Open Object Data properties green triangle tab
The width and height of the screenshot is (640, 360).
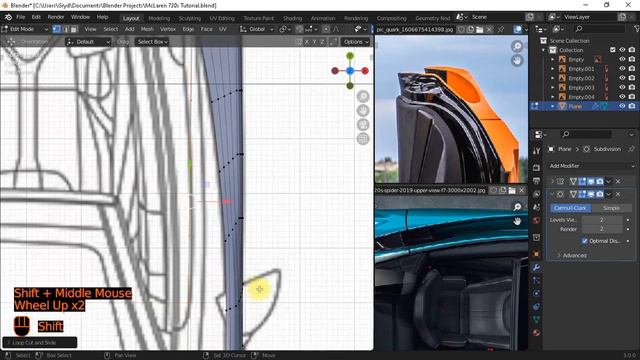point(536,320)
